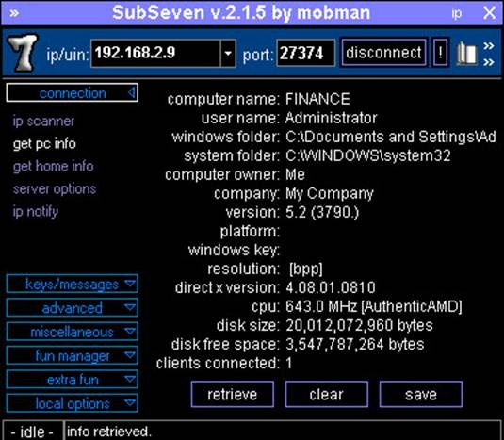Collapse the connection menu section
Viewport: 504px width, 440px height.
73,93
